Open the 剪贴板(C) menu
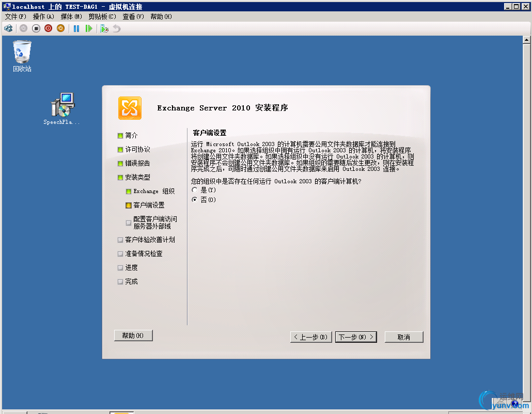532x414 pixels. click(x=102, y=17)
